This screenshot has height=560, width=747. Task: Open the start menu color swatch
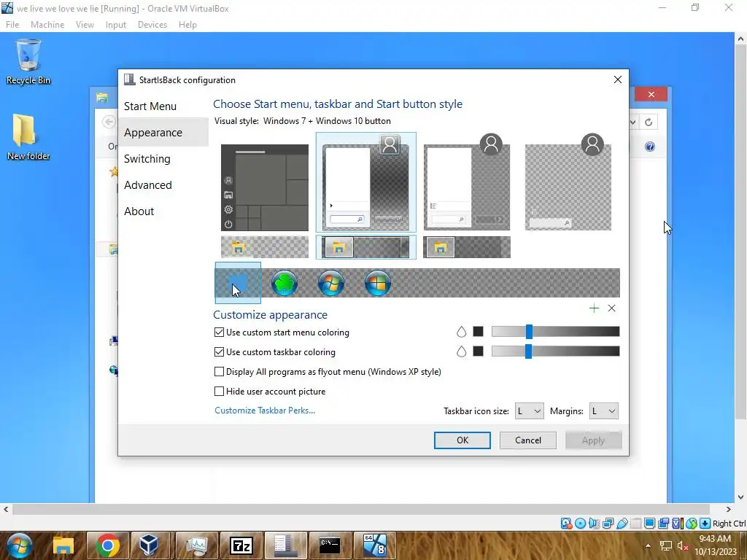pos(479,332)
